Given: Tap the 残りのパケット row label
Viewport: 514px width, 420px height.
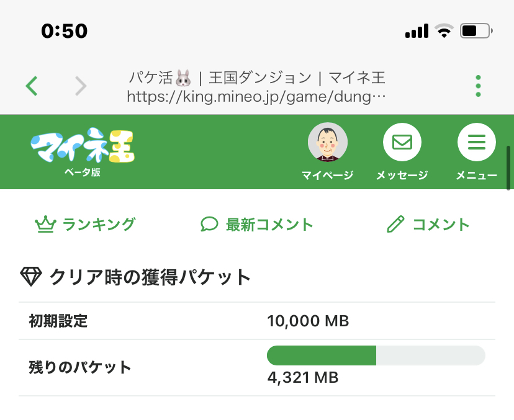Looking at the screenshot, I should point(80,367).
